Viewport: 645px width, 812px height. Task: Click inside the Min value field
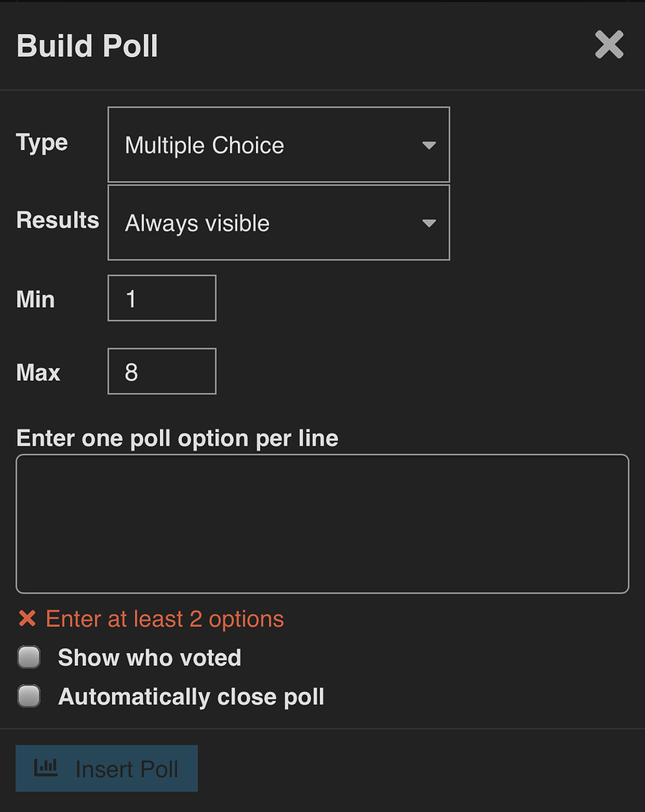(162, 298)
